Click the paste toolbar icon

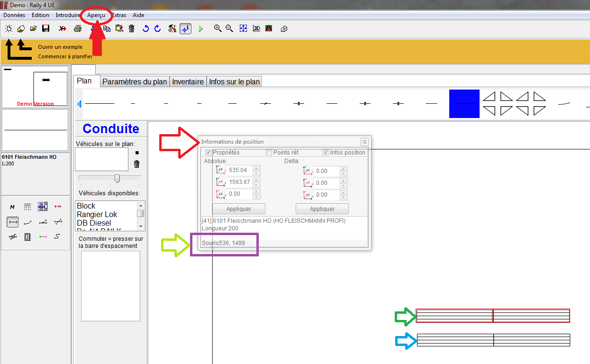click(x=119, y=28)
